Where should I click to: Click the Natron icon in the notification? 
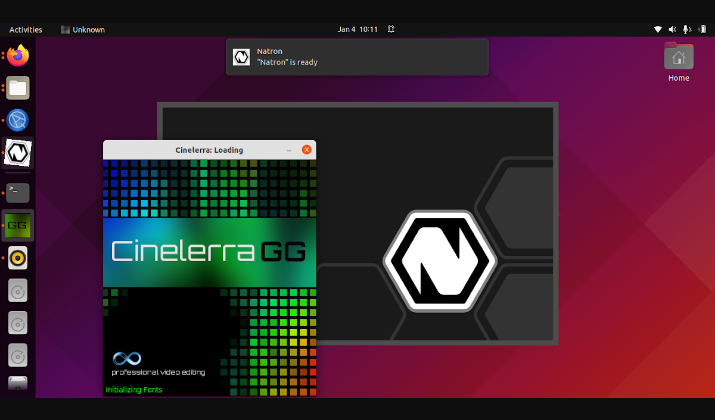pos(241,57)
